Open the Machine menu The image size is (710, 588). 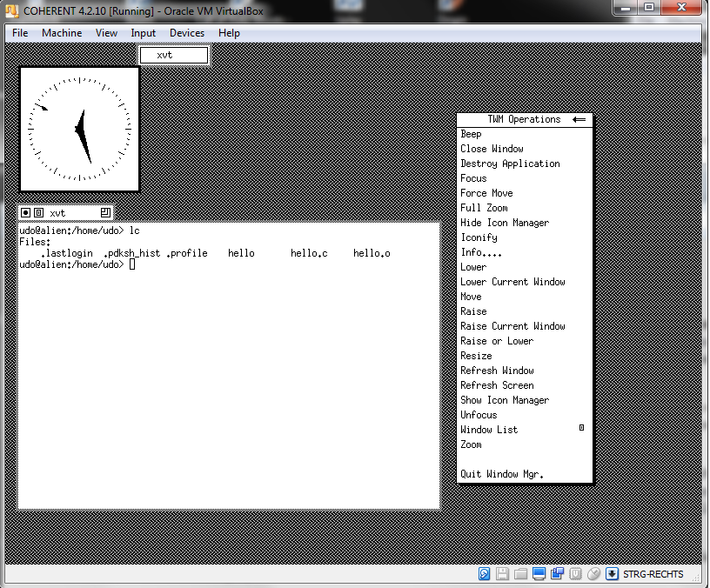point(62,33)
